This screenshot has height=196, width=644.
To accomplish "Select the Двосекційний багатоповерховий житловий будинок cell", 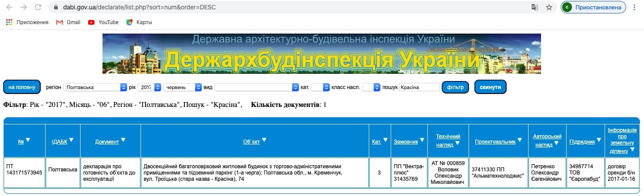I will click(255, 173).
